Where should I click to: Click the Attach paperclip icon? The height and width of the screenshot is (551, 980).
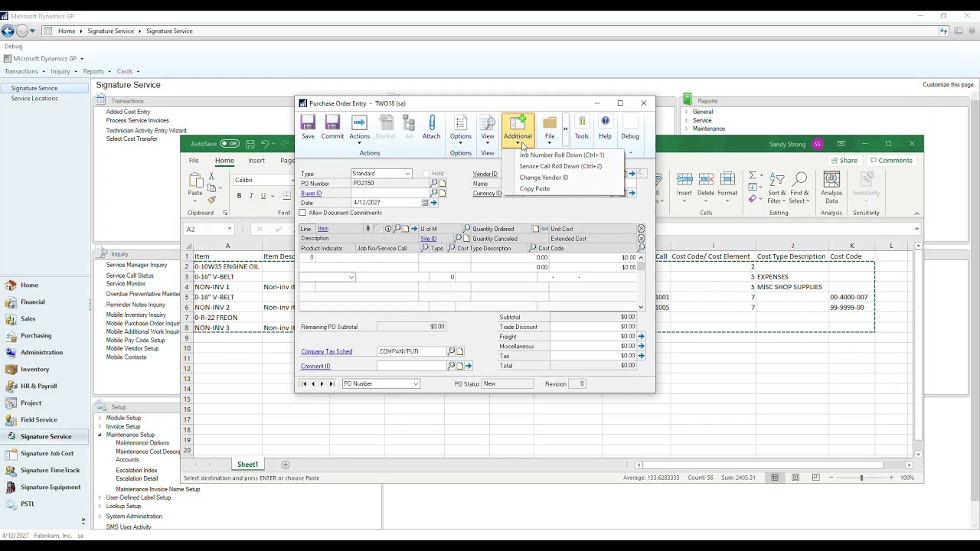pos(432,127)
